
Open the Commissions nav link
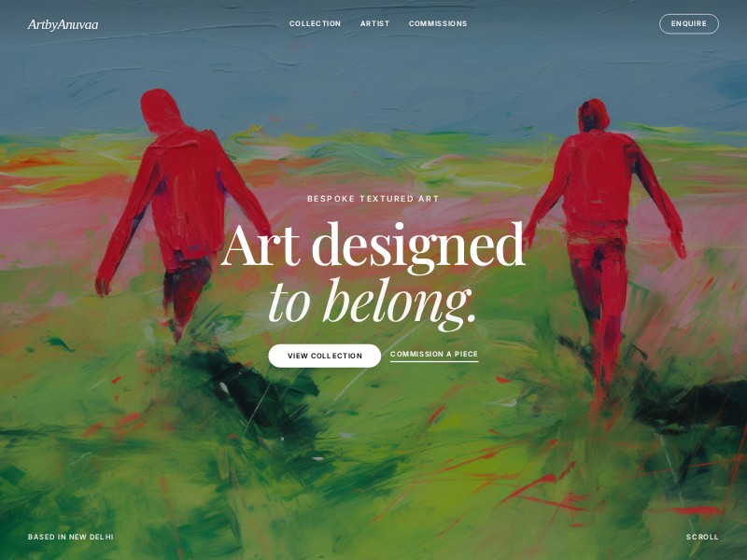[438, 23]
